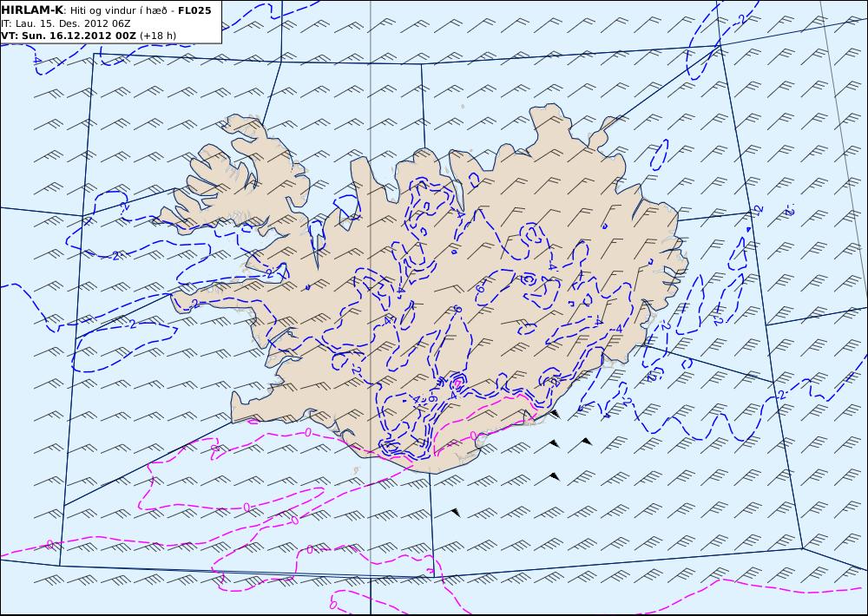
Task: Click the 'VT: Sun. 16.12.2012 00Z' valid time
Action: click(69, 36)
